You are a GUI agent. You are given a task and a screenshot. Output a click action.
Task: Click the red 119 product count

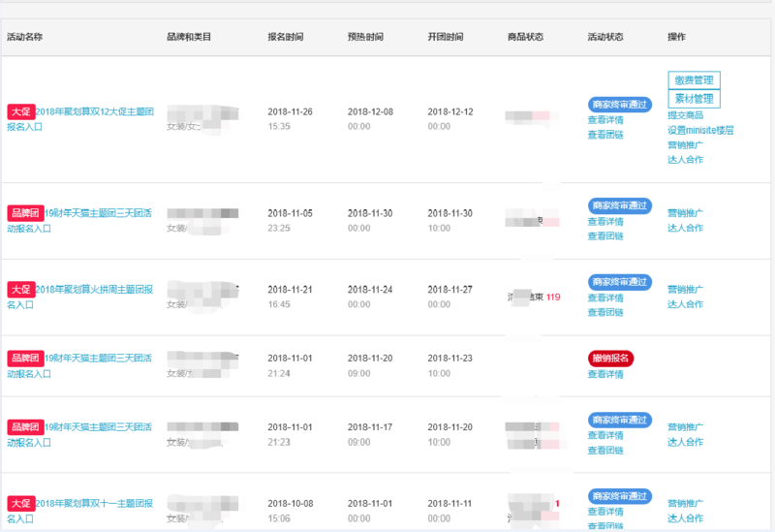pyautogui.click(x=553, y=297)
